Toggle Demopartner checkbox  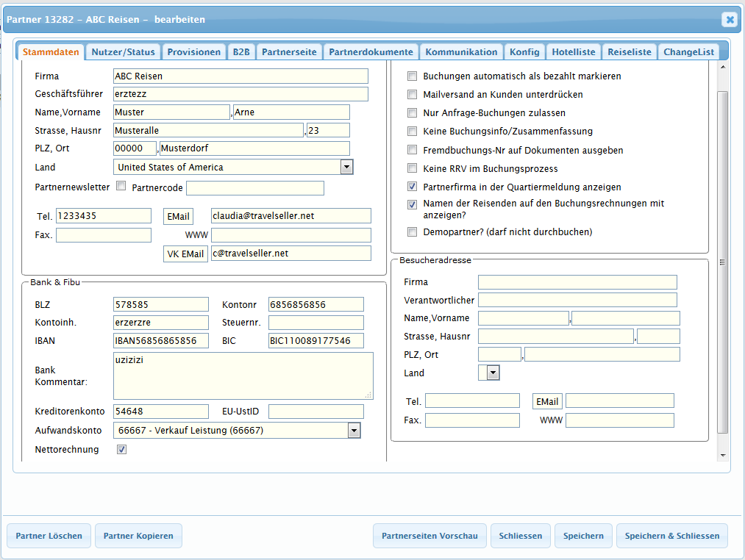point(413,232)
